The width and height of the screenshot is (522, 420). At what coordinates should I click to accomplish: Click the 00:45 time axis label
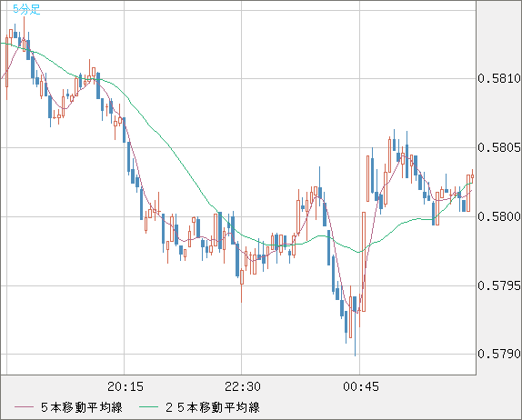361,386
